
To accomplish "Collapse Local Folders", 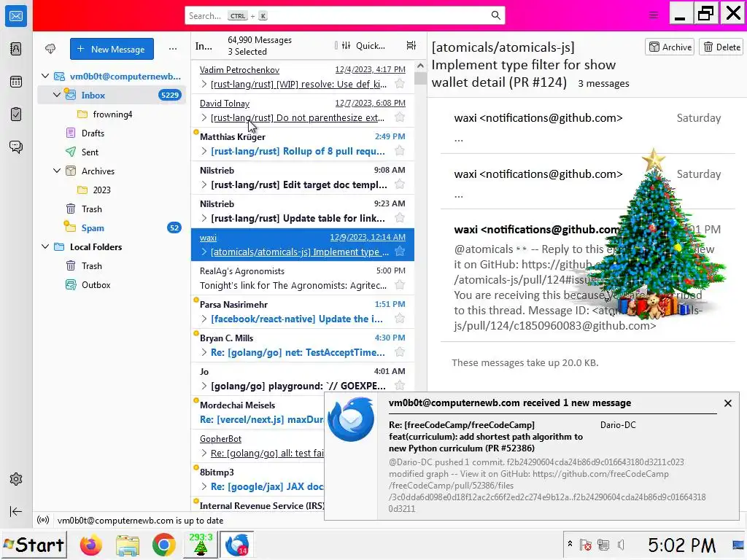I will [x=45, y=246].
